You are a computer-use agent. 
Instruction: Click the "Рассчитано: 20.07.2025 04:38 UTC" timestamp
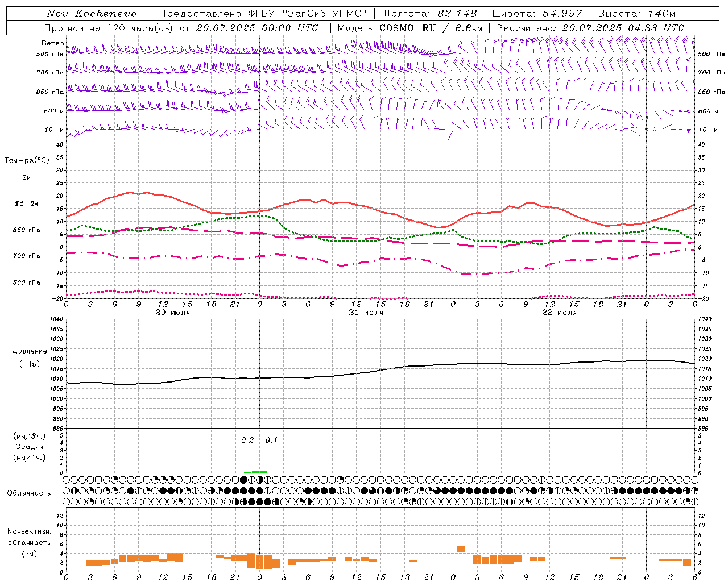[590, 28]
